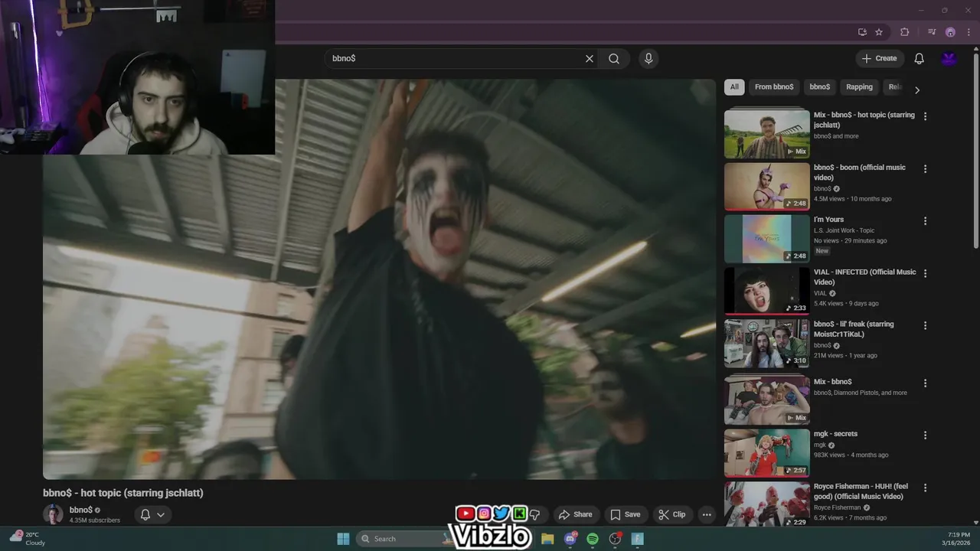Bookmark this page with the star
The image size is (980, 551).
point(879,32)
